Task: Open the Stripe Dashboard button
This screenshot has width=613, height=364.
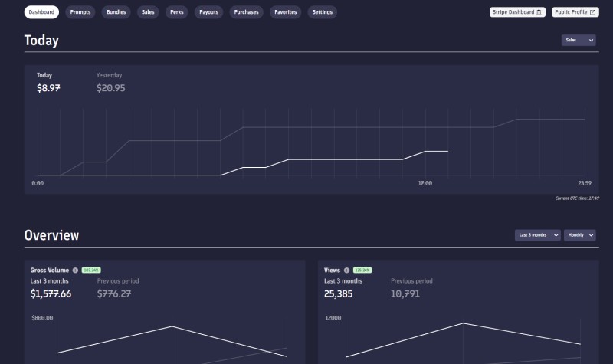Action: click(x=517, y=12)
